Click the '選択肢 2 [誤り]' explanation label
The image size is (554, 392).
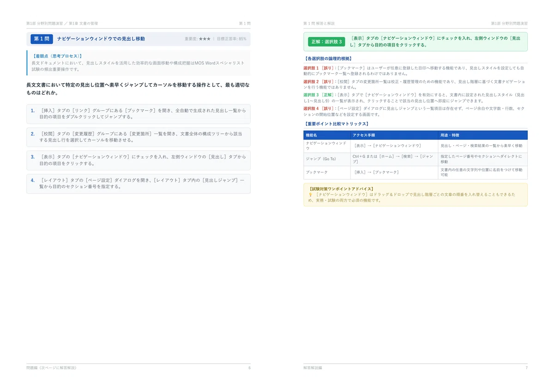coord(319,81)
